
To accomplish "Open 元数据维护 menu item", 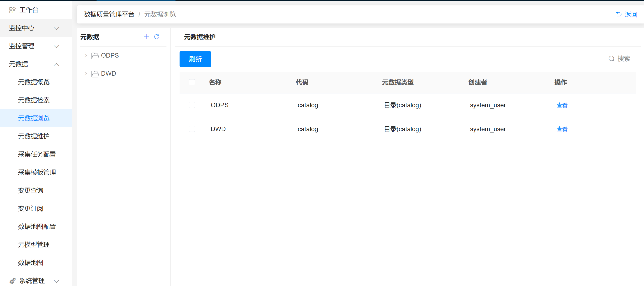I will click(x=36, y=136).
